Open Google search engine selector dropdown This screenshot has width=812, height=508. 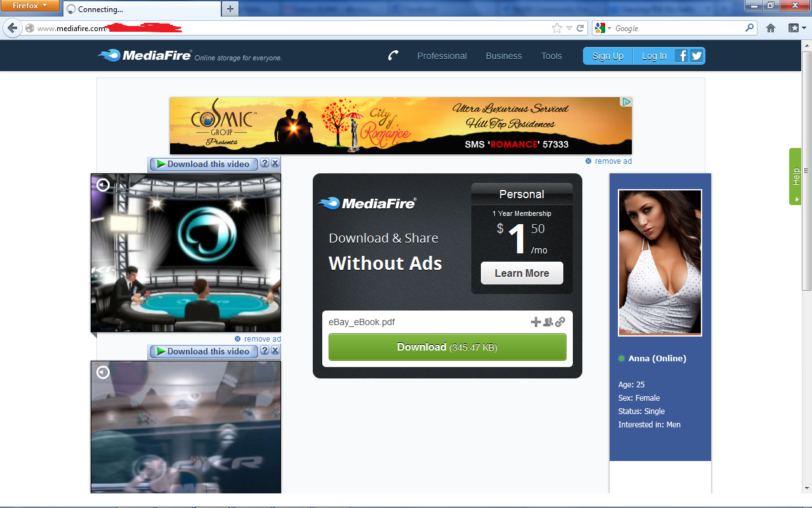tap(603, 28)
